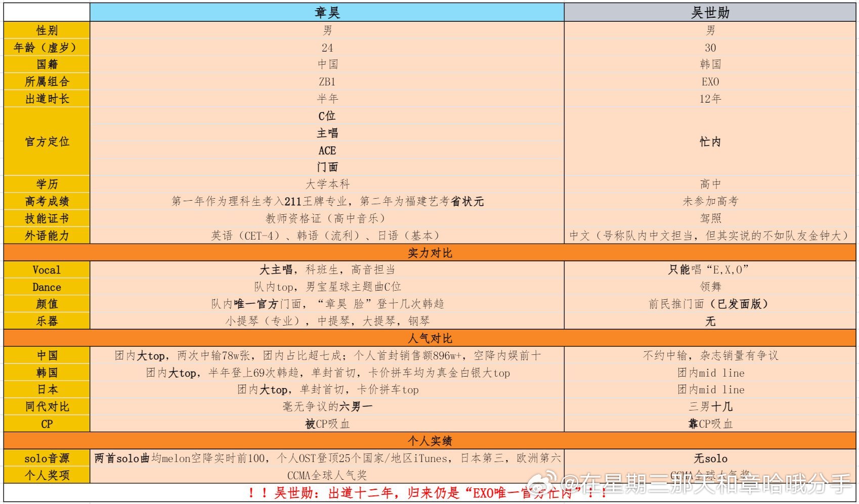Click the row label 乐器
859x504 pixels.
click(x=47, y=321)
